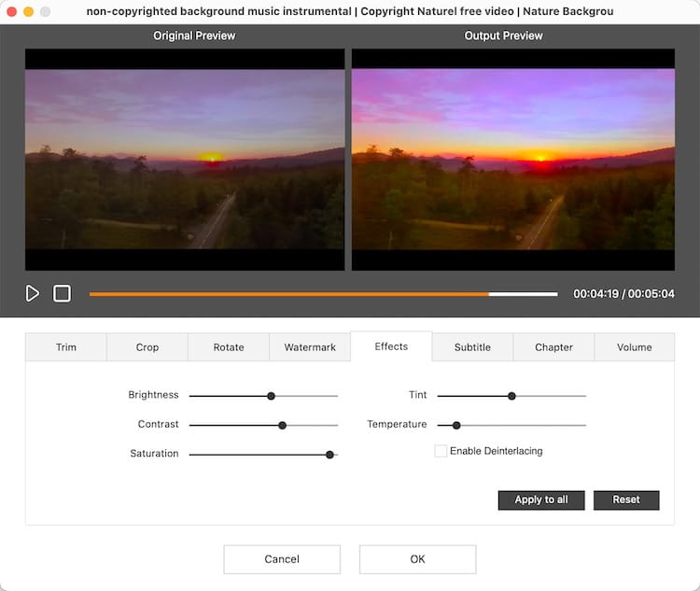This screenshot has width=700, height=591.
Task: Switch to the Crop tab
Action: [x=147, y=347]
